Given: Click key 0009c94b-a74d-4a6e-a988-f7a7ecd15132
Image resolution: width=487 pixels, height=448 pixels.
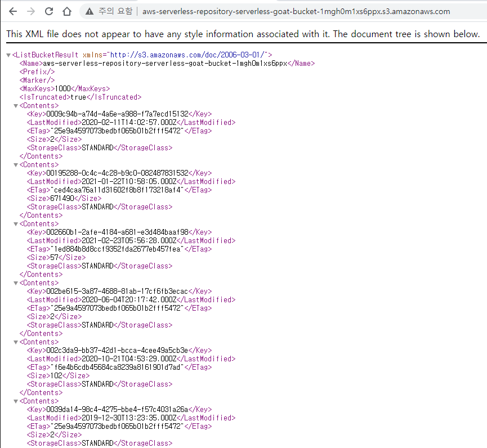Looking at the screenshot, I should coord(118,114).
